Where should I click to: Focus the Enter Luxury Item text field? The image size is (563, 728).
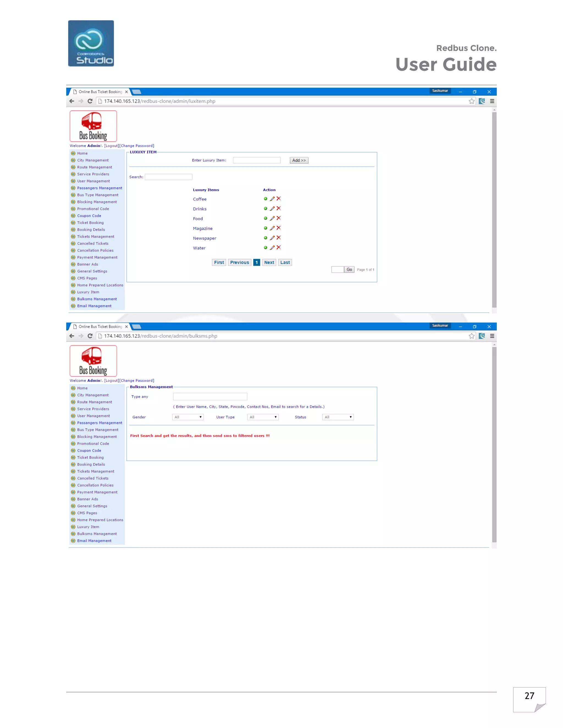[257, 160]
